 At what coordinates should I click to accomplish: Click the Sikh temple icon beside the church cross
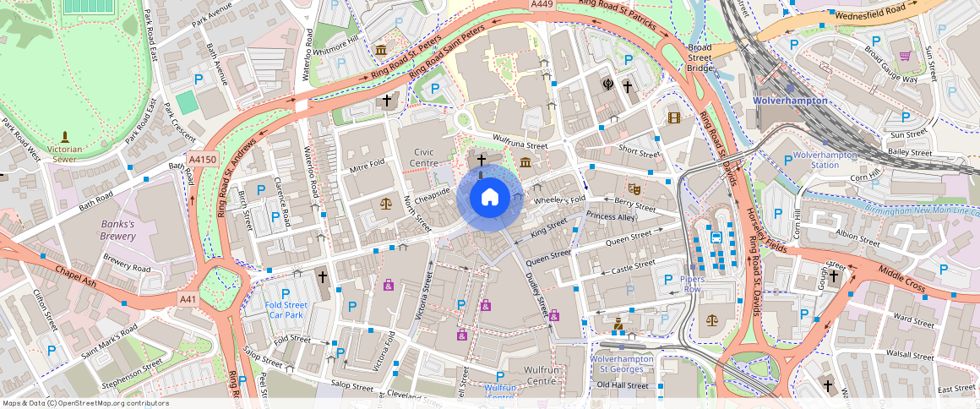tap(607, 84)
